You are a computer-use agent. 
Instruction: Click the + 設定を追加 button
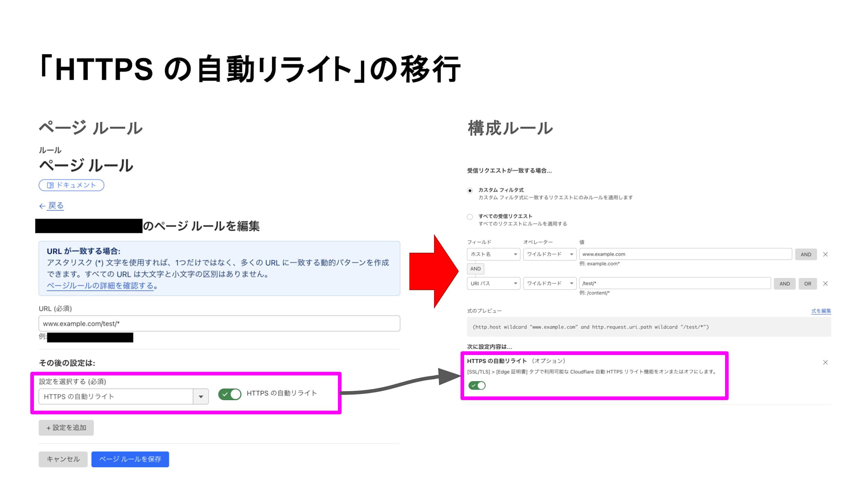click(x=66, y=428)
